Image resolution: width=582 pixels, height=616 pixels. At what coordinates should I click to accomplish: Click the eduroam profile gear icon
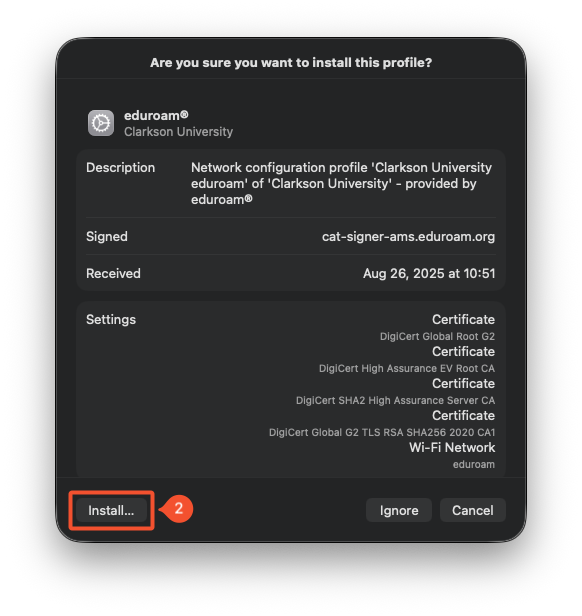[101, 123]
